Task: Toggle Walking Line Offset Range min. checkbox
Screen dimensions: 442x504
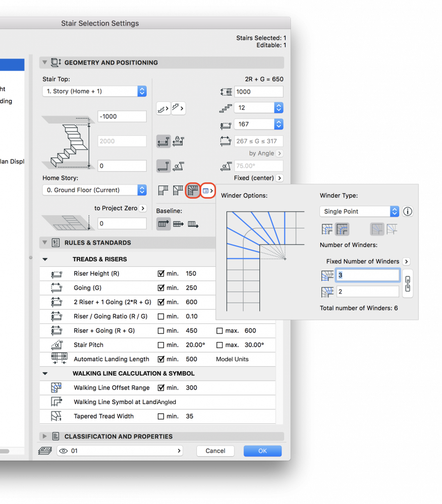Action: point(161,388)
